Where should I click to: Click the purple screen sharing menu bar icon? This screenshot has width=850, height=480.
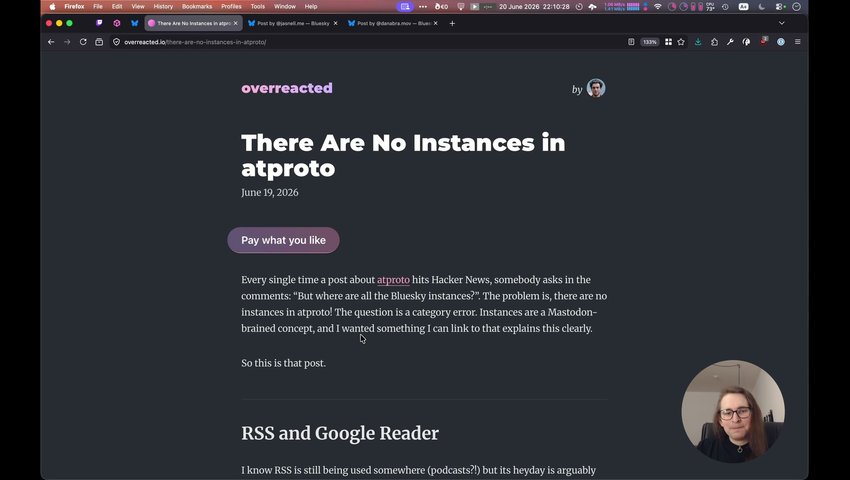click(x=405, y=7)
